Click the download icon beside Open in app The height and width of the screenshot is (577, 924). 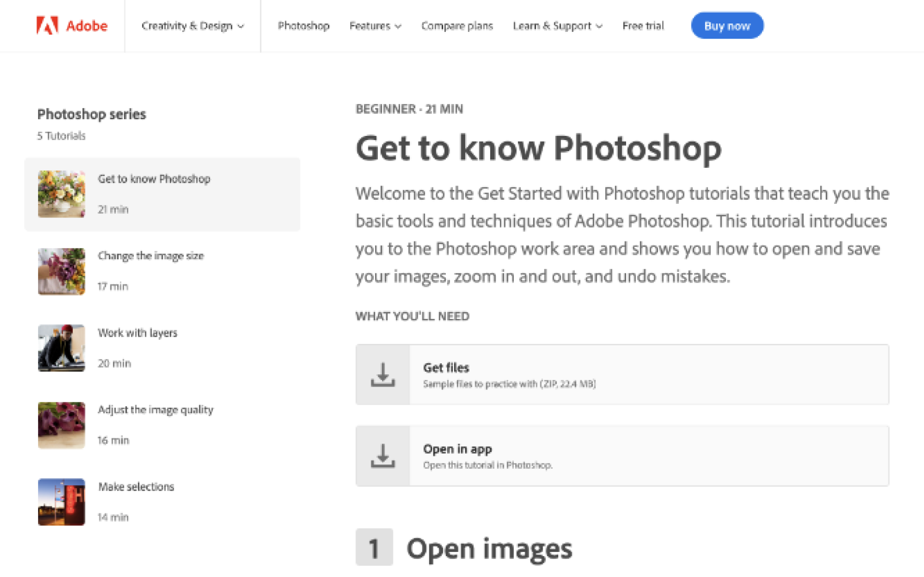[x=383, y=456]
